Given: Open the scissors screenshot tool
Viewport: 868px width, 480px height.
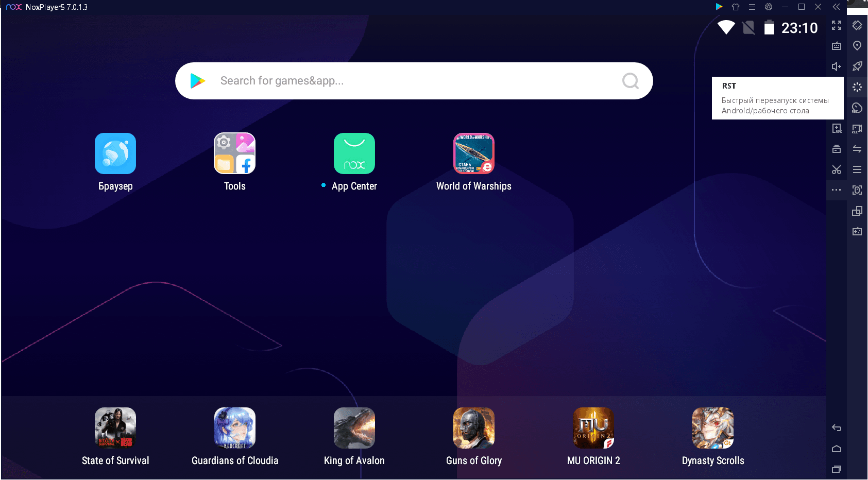Looking at the screenshot, I should click(x=837, y=169).
